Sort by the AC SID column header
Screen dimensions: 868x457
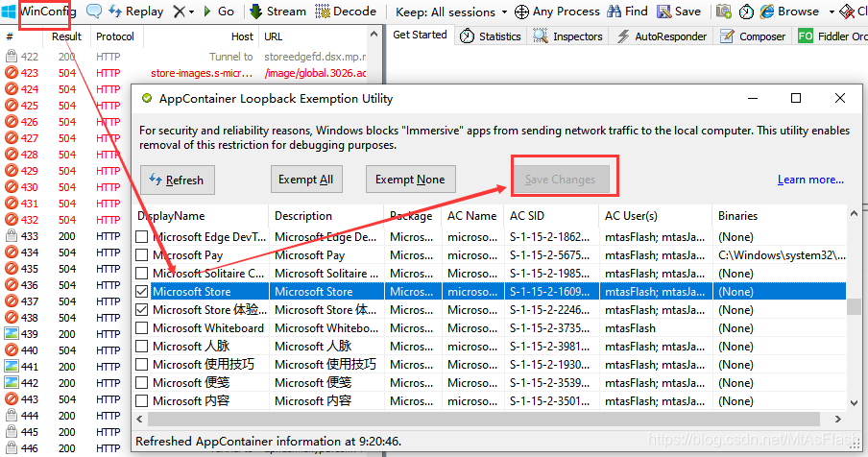click(x=551, y=216)
